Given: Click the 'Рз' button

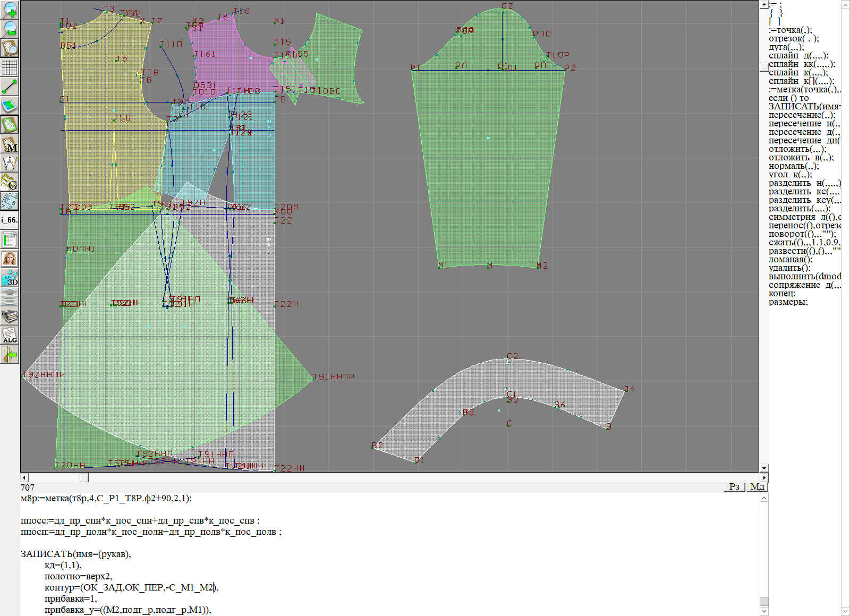Looking at the screenshot, I should (734, 486).
